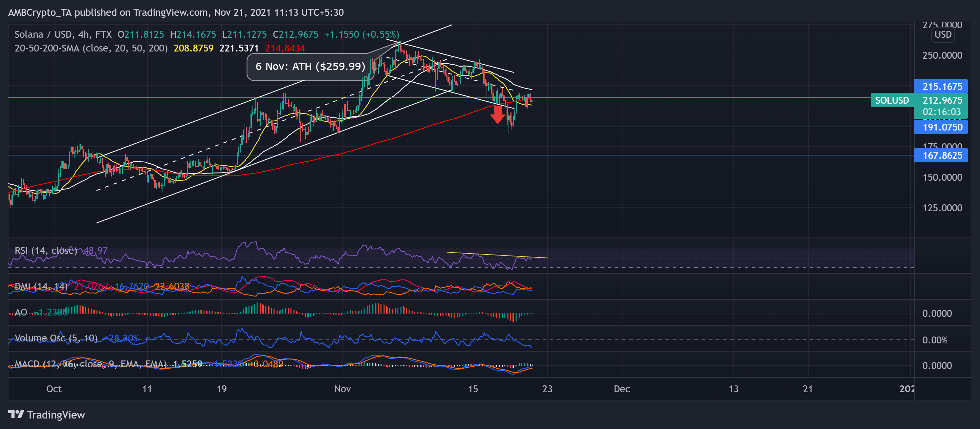This screenshot has width=980, height=429.
Task: Click the MACD (12, 26, close, 9) label
Action: tap(91, 364)
